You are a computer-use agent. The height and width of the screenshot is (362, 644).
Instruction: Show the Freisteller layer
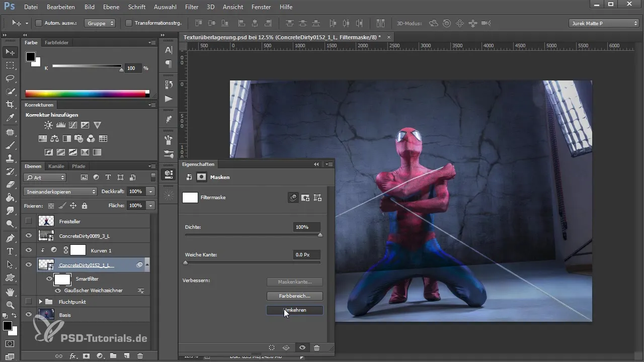28,221
